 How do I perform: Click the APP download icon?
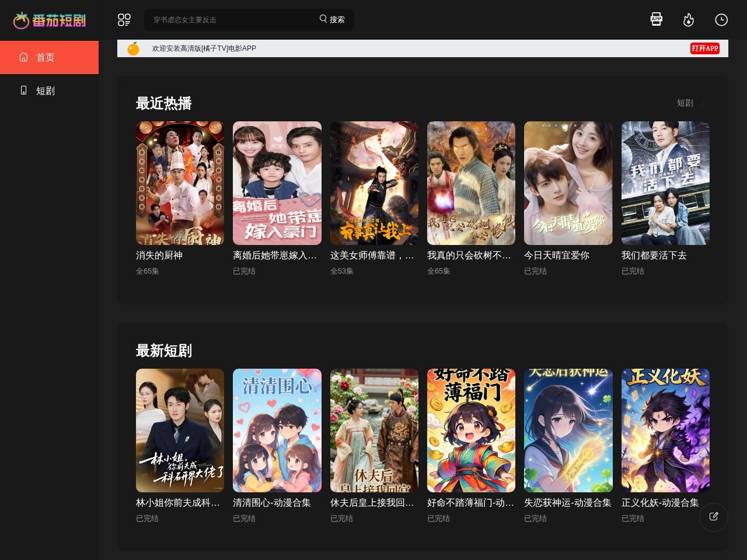[x=657, y=19]
